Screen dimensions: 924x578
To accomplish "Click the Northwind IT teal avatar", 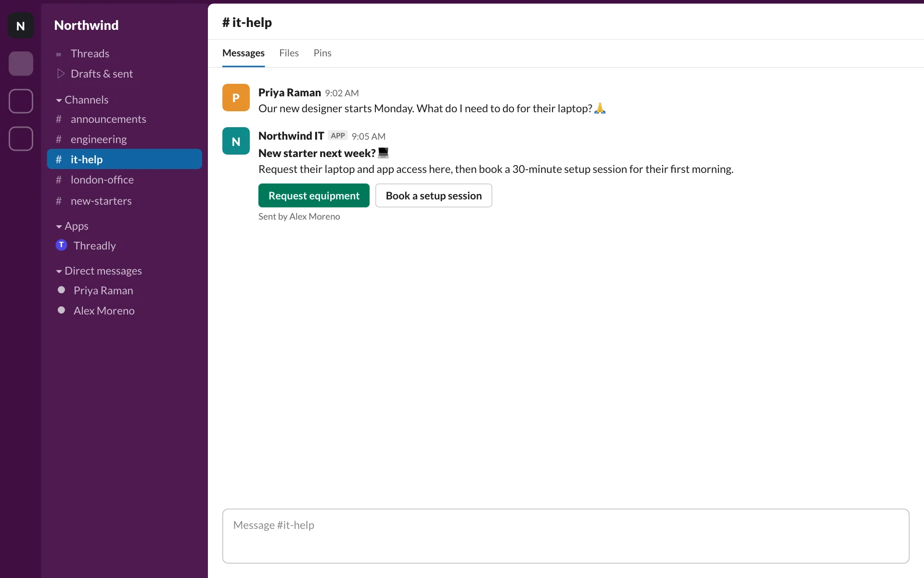I will pyautogui.click(x=236, y=141).
